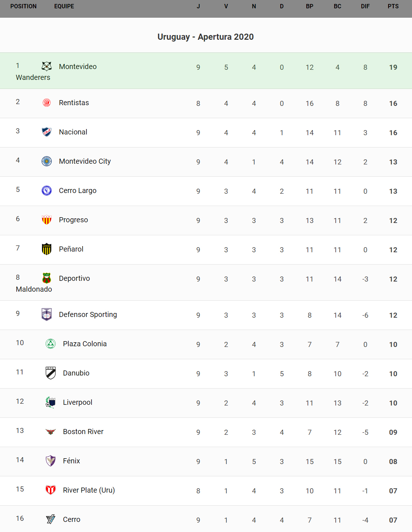
Task: Open the Defensor Sporting team link
Action: click(88, 314)
